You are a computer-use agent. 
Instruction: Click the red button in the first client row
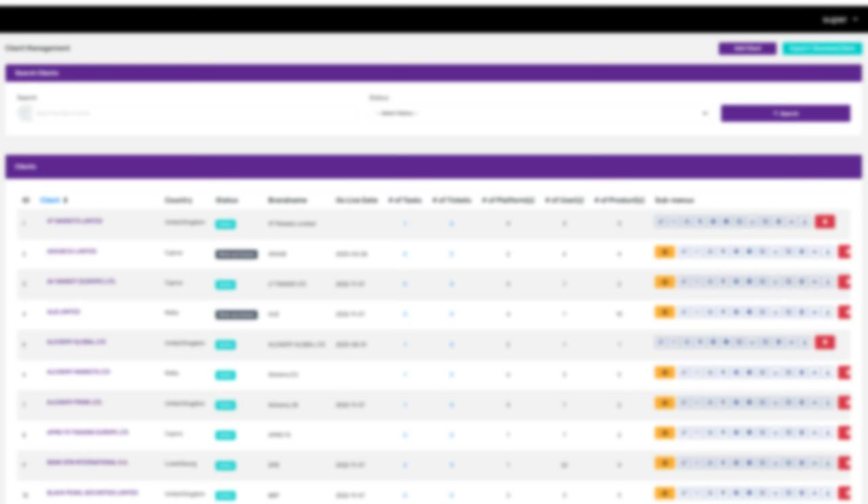pos(825,222)
